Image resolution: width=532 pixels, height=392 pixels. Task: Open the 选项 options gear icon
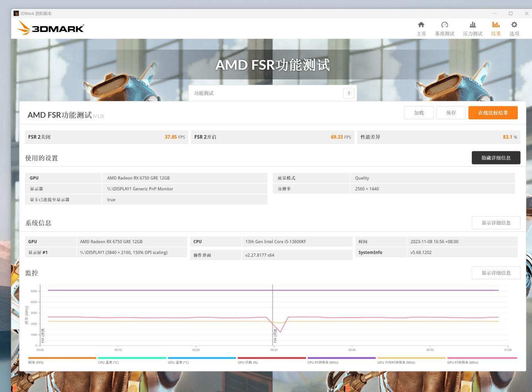[514, 25]
